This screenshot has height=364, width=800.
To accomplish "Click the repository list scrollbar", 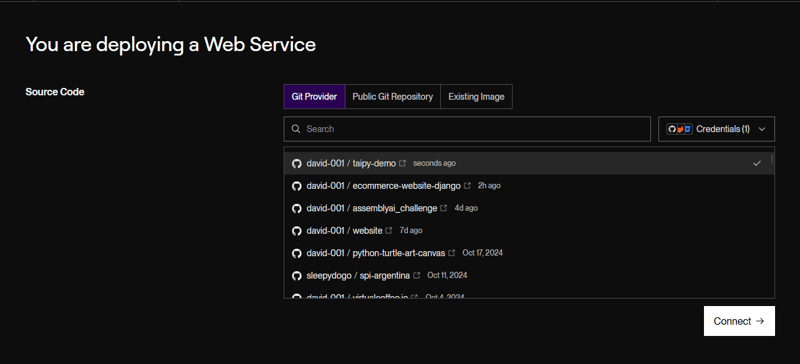I will 772,159.
